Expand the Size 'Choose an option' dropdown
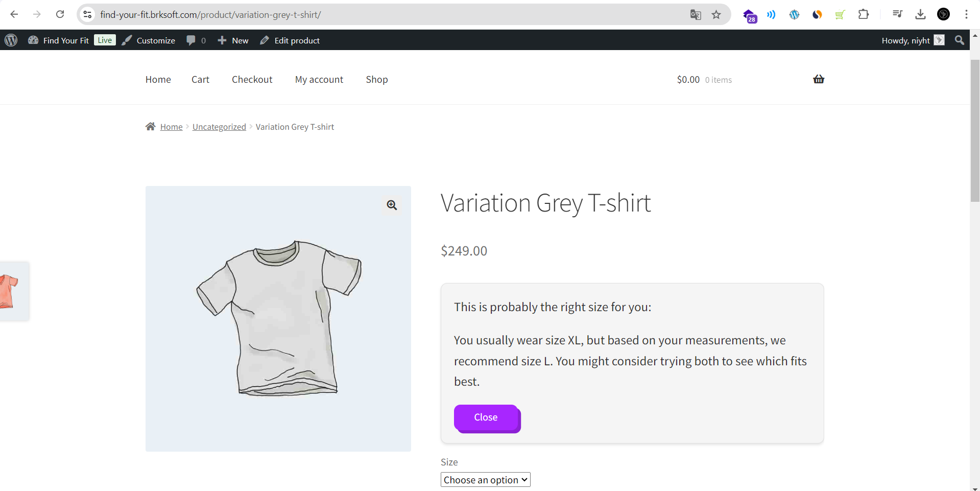Image resolution: width=980 pixels, height=491 pixels. click(x=485, y=480)
